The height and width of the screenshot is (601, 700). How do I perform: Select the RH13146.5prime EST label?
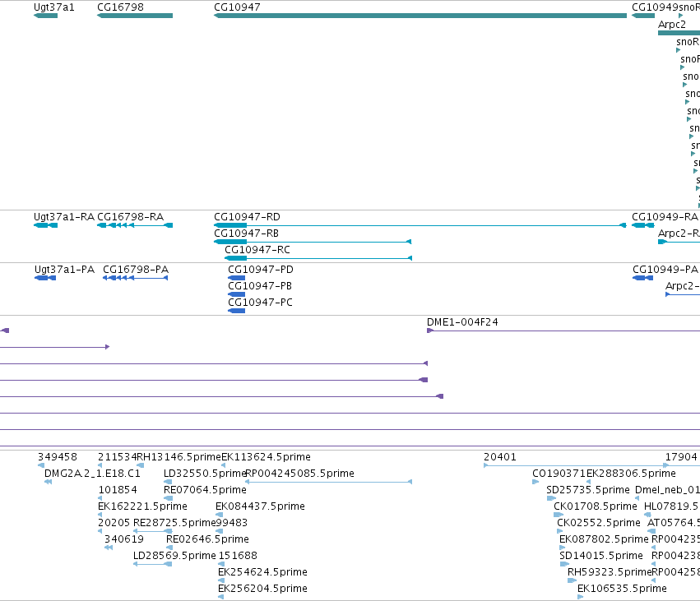coord(179,457)
